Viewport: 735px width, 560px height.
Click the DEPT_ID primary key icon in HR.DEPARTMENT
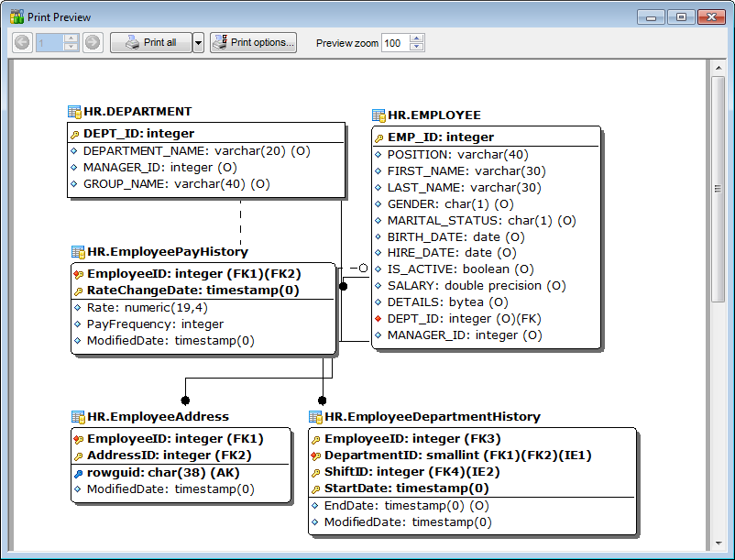74,134
